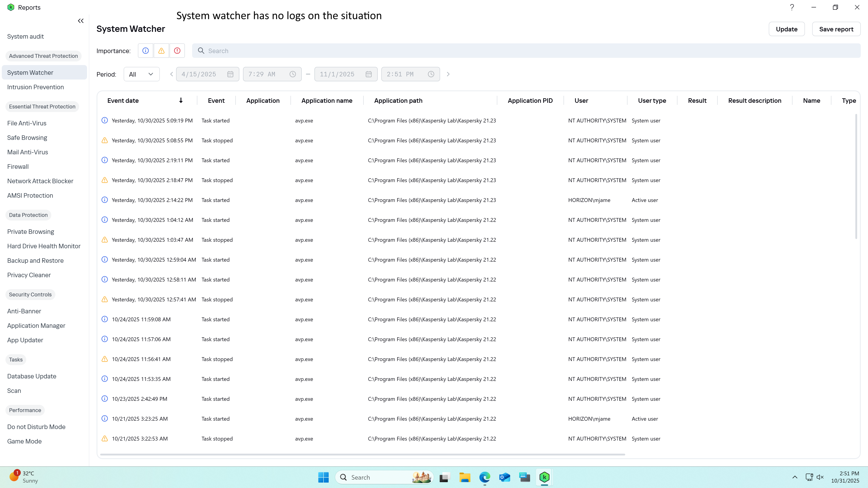The image size is (868, 488).
Task: Click info icon of 2:14:22 PM event
Action: [105, 200]
